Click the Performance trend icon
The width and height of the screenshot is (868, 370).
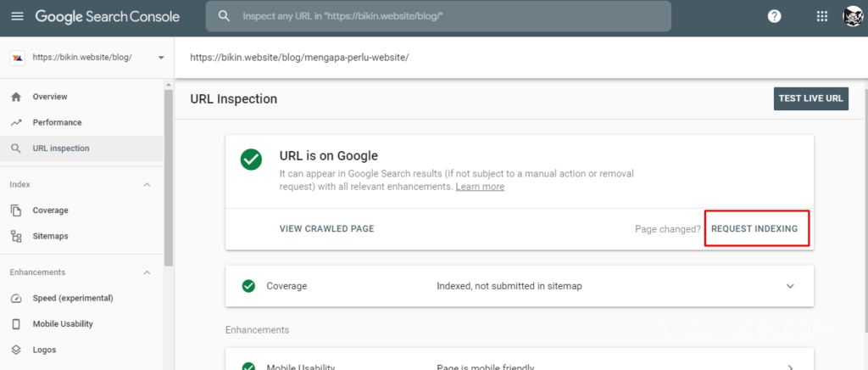[x=16, y=122]
